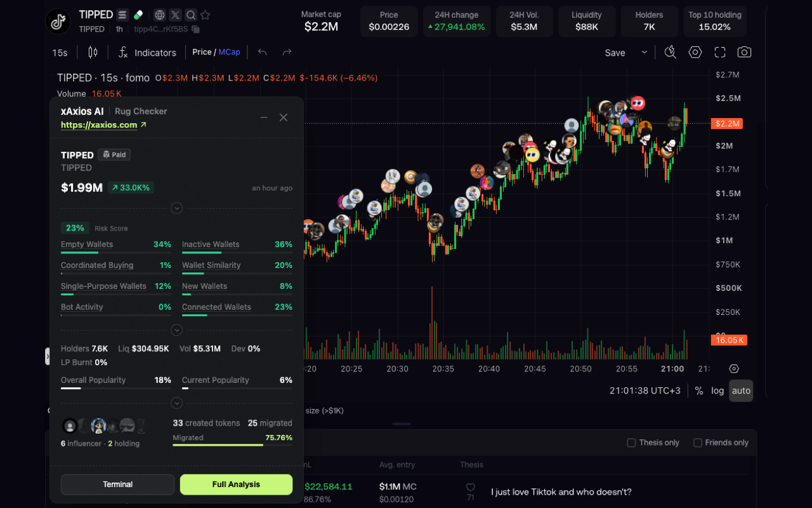
Task: Click the $2.2M current price label on the axis
Action: pyautogui.click(x=727, y=123)
